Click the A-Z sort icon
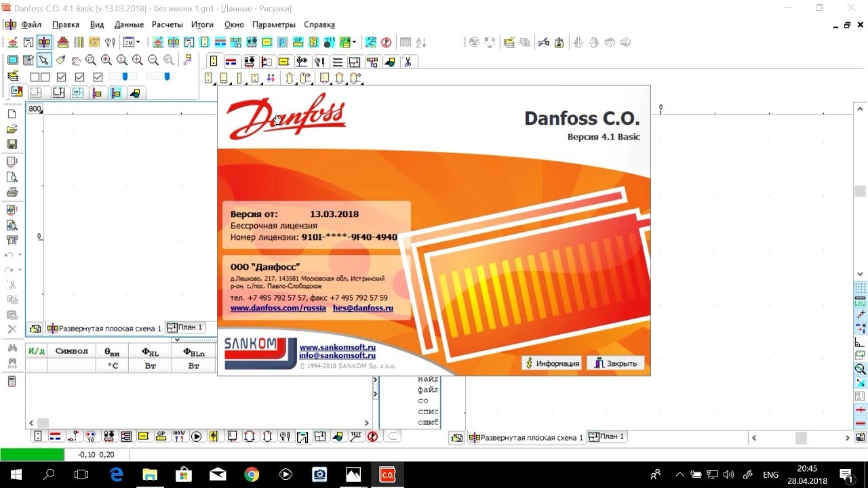The image size is (868, 488). [x=420, y=42]
